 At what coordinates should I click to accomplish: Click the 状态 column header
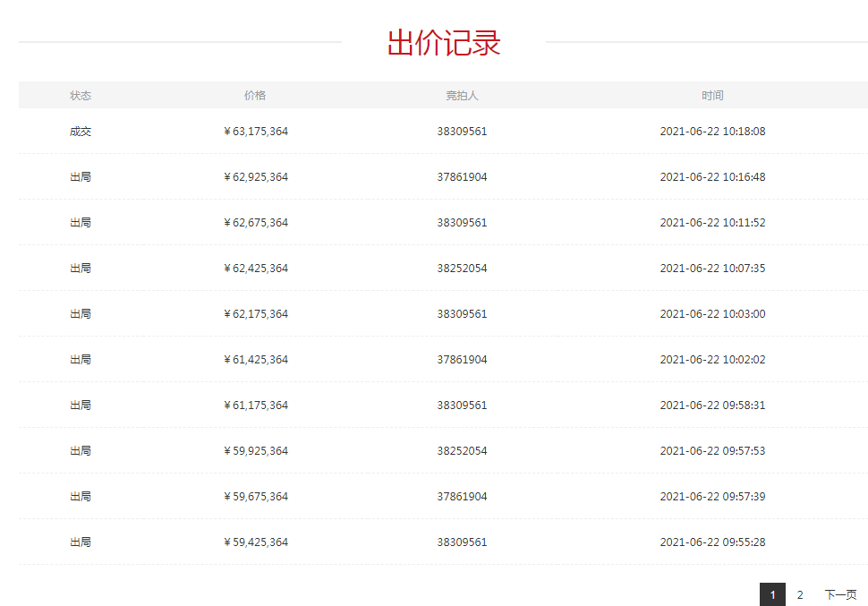tap(81, 95)
